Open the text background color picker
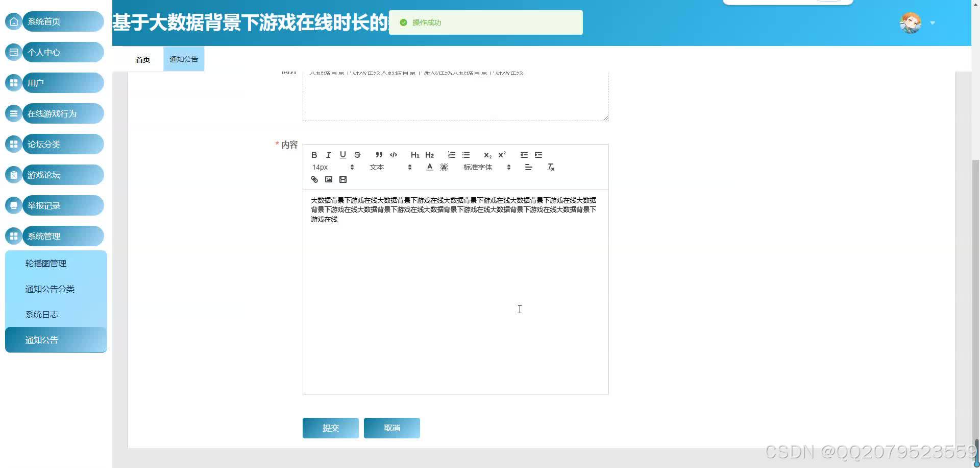Screen dimensions: 980x468 pyautogui.click(x=444, y=167)
